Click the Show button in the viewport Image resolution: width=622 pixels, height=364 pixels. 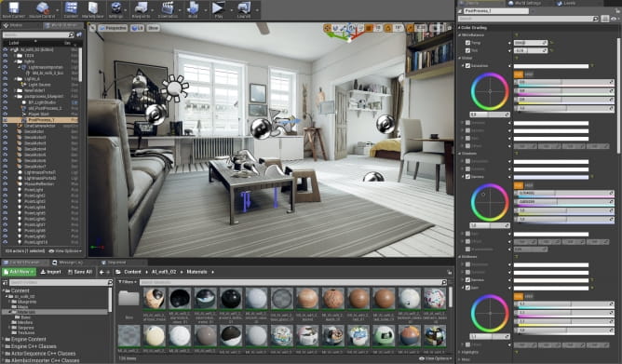pos(153,28)
